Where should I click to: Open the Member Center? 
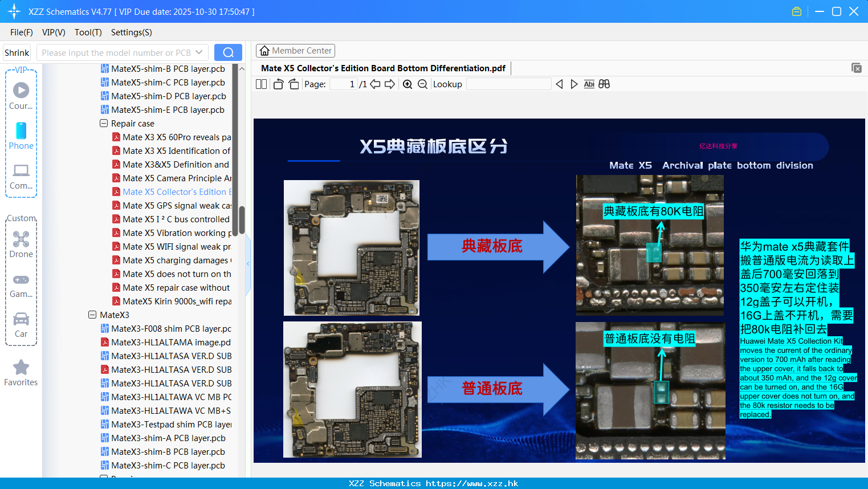click(295, 51)
